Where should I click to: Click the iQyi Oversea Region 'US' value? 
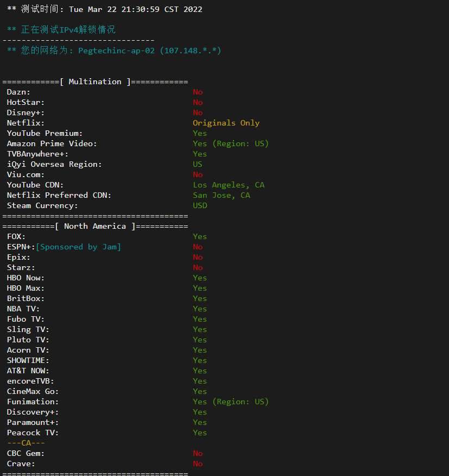coord(198,164)
